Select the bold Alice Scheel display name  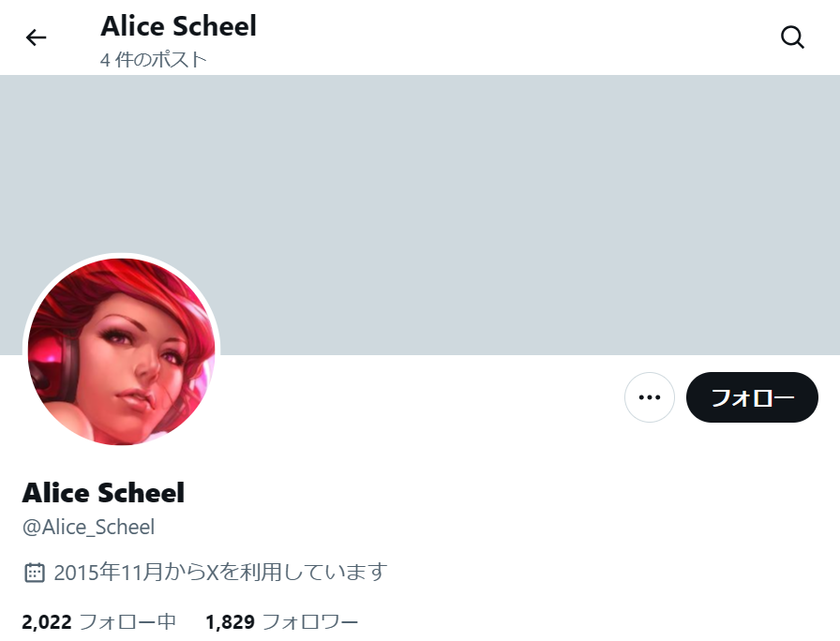click(x=103, y=493)
